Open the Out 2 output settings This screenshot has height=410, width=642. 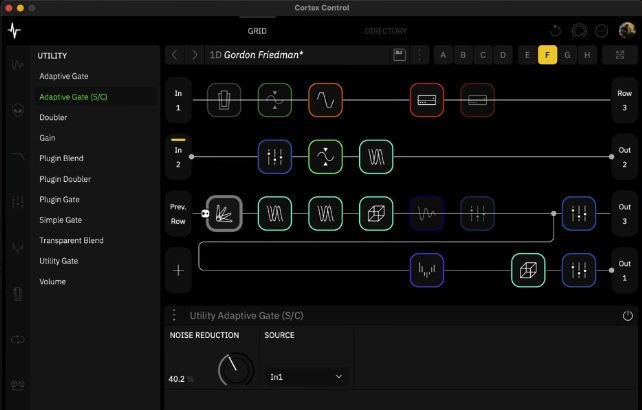coord(624,157)
